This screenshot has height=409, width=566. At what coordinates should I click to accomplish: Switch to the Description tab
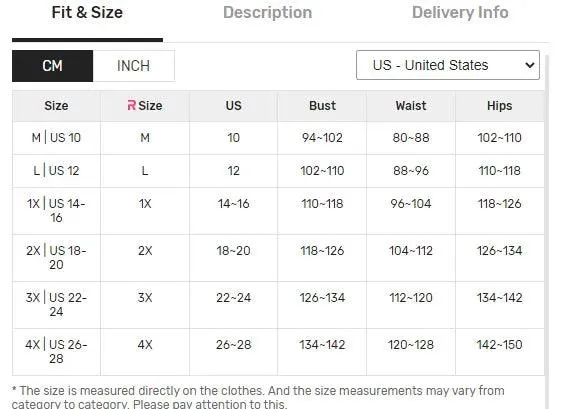click(267, 13)
